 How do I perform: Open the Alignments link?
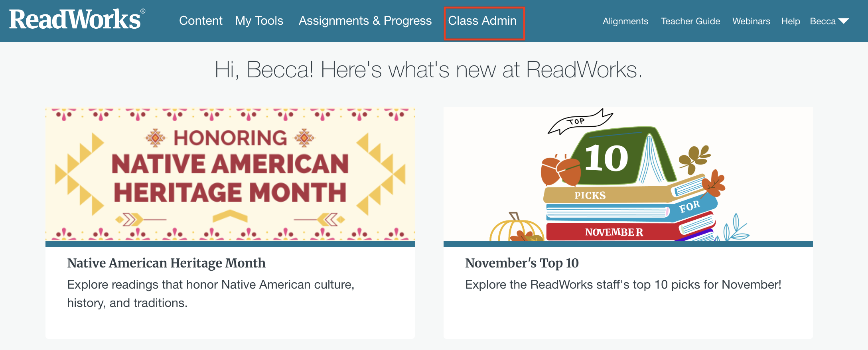[625, 22]
